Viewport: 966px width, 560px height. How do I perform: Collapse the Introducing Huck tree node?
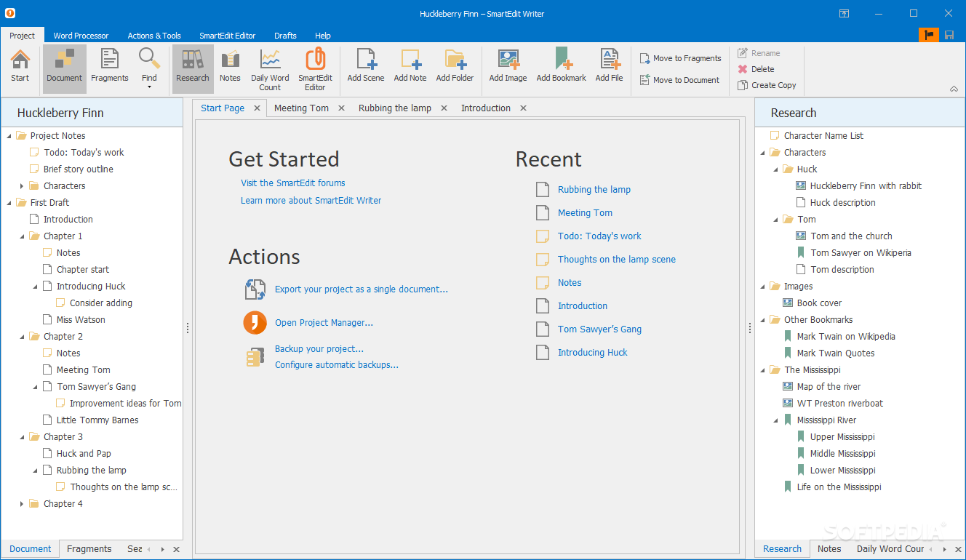pyautogui.click(x=35, y=287)
